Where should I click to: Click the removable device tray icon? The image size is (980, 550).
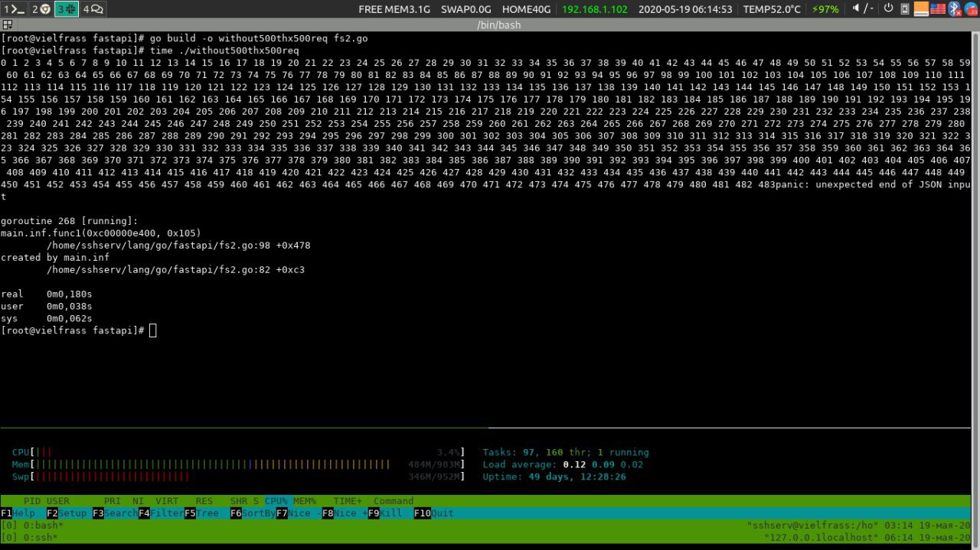(905, 9)
